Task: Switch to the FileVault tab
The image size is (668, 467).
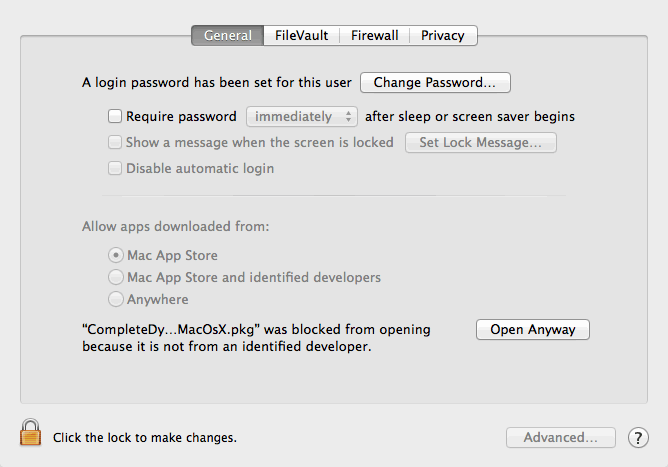Action: pos(301,35)
